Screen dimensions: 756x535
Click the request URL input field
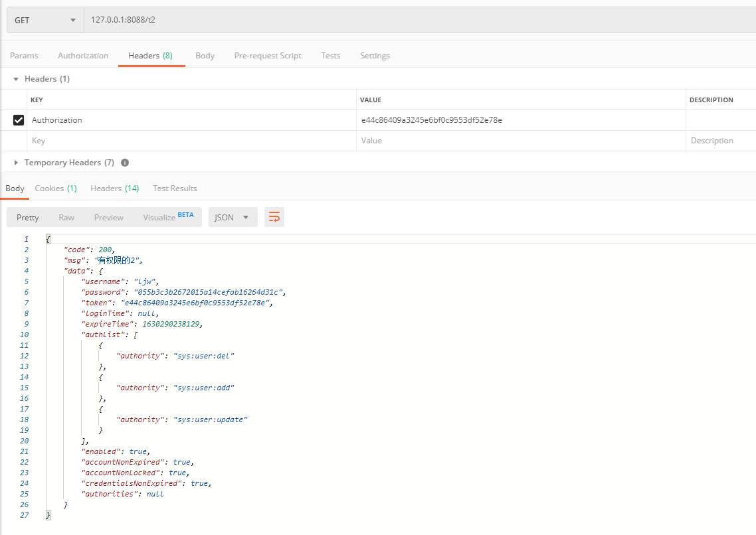419,20
